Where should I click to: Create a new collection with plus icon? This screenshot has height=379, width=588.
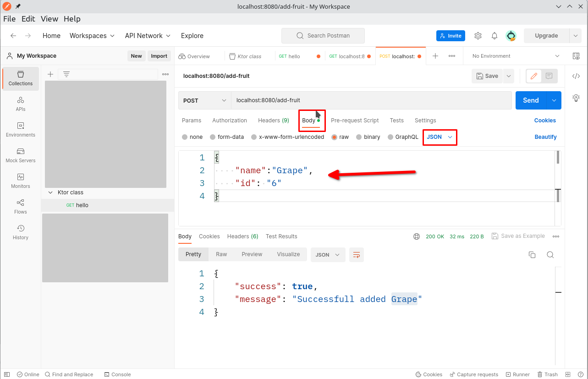point(50,74)
